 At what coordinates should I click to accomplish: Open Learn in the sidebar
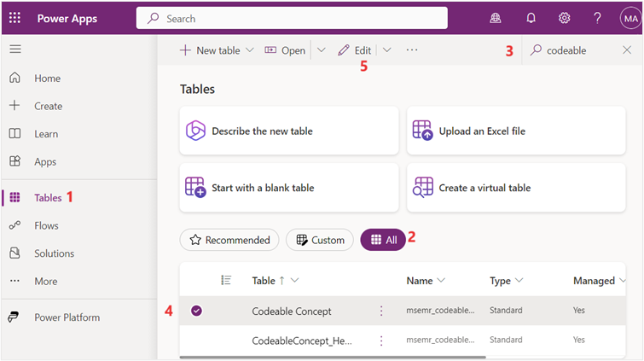46,134
